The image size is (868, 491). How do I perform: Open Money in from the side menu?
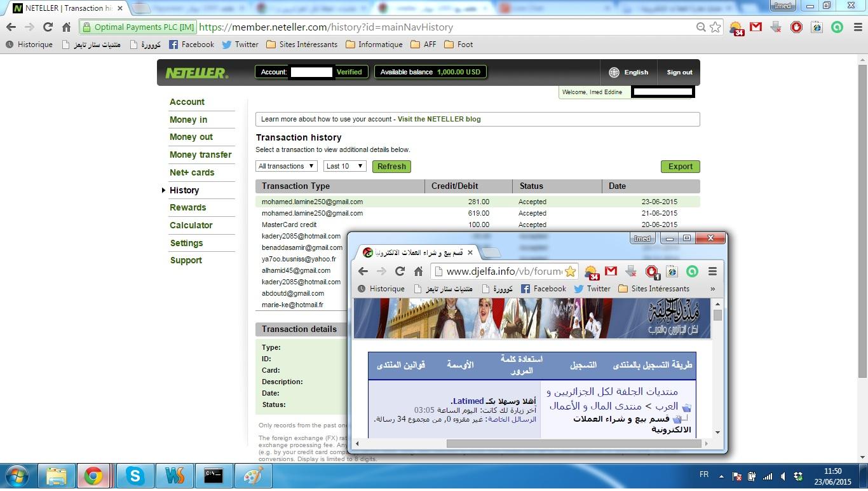click(188, 120)
